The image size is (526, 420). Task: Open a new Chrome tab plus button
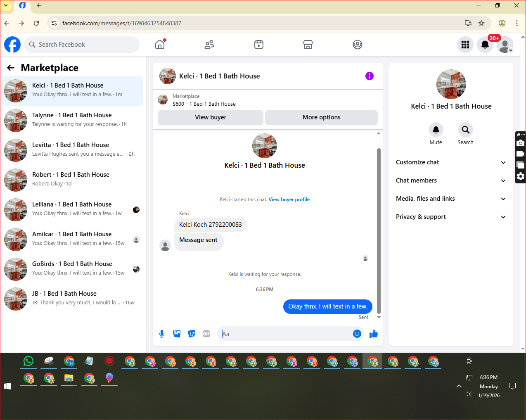tap(39, 5)
